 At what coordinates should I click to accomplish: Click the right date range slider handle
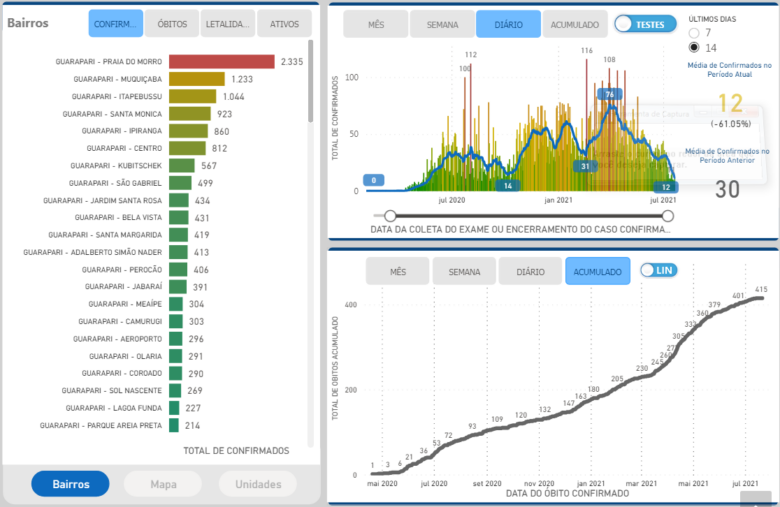point(670,215)
